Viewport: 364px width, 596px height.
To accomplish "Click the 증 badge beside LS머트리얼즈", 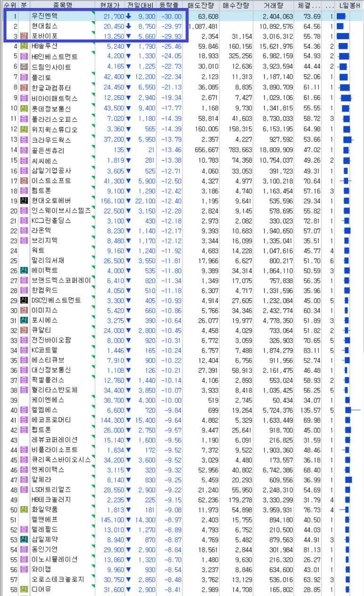I will [24, 490].
